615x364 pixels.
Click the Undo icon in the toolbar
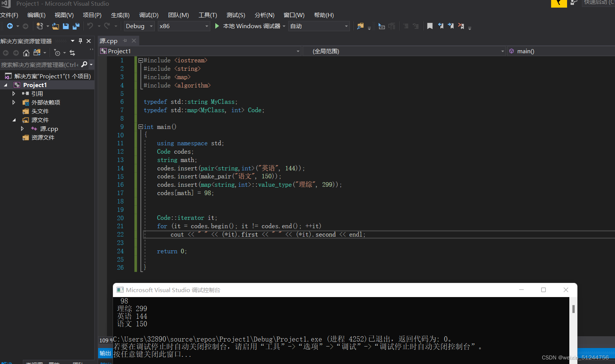point(90,26)
